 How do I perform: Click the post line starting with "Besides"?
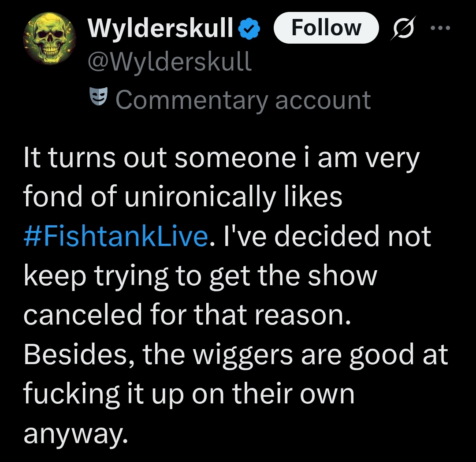click(236, 355)
